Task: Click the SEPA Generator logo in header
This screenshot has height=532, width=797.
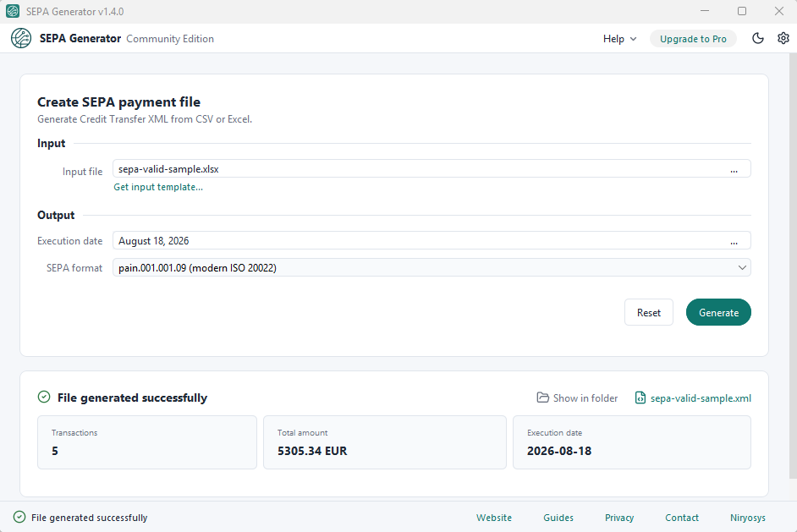Action: pyautogui.click(x=21, y=38)
